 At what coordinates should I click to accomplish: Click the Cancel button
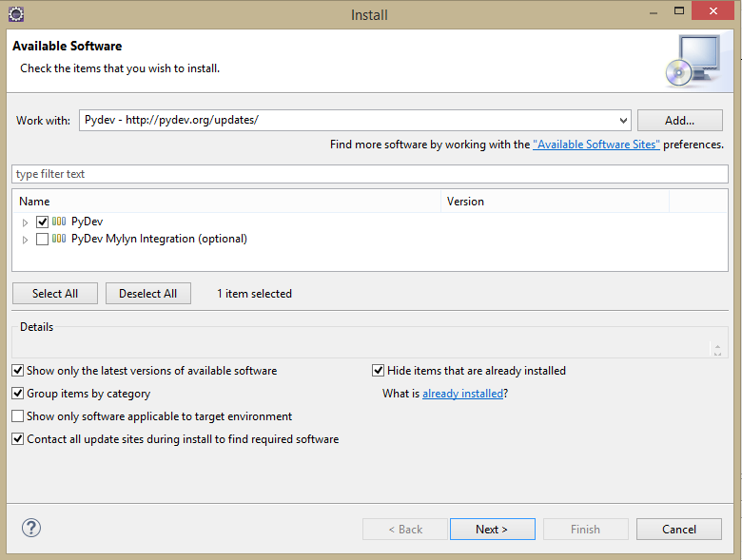(679, 529)
